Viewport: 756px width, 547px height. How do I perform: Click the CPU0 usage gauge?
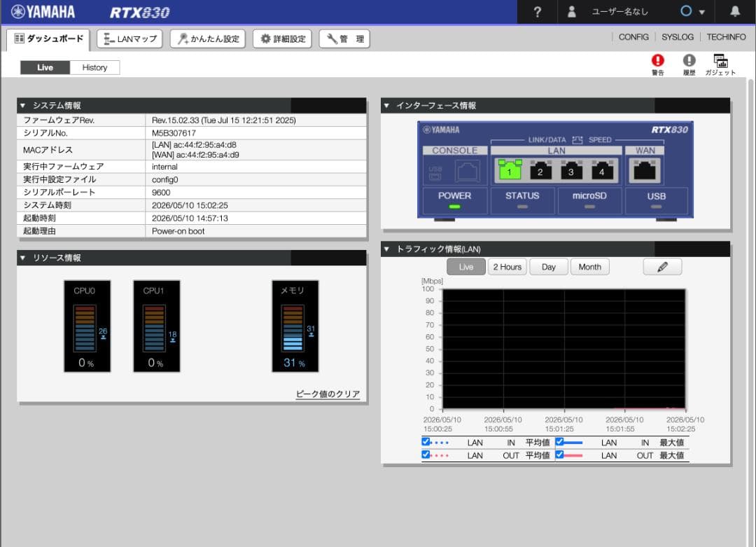click(x=87, y=326)
